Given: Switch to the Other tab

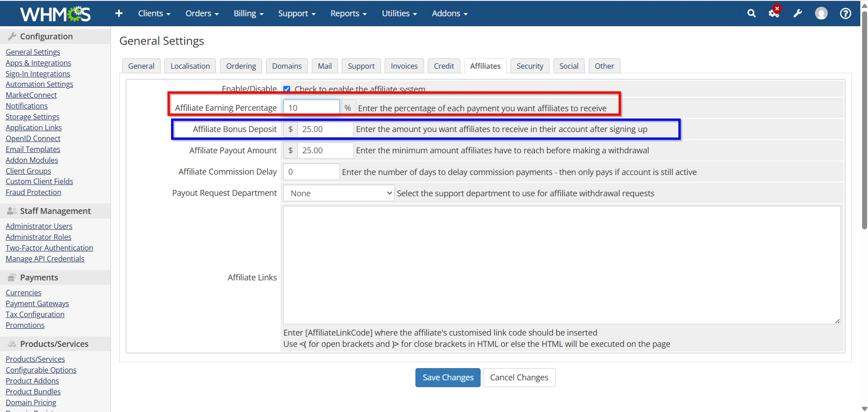Looking at the screenshot, I should pos(604,66).
